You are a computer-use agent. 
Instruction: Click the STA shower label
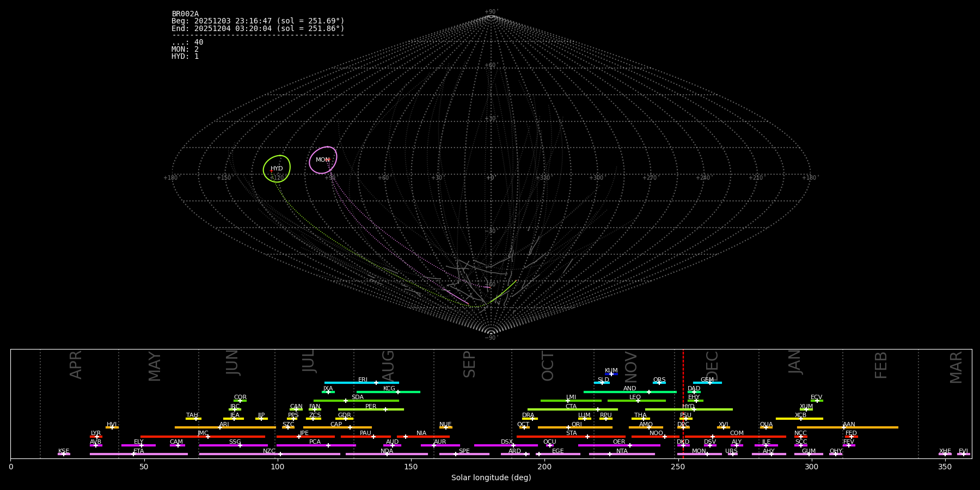coord(571,433)
